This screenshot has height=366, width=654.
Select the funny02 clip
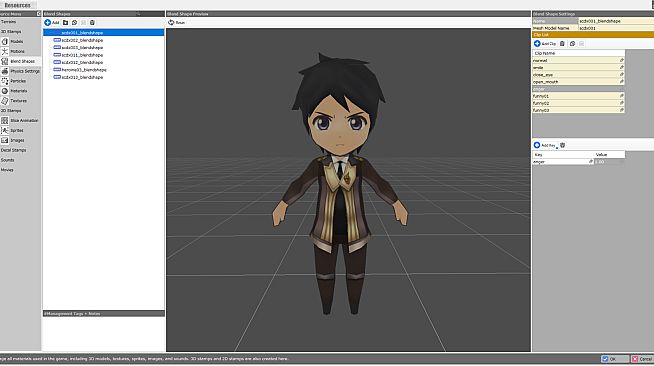pyautogui.click(x=579, y=103)
